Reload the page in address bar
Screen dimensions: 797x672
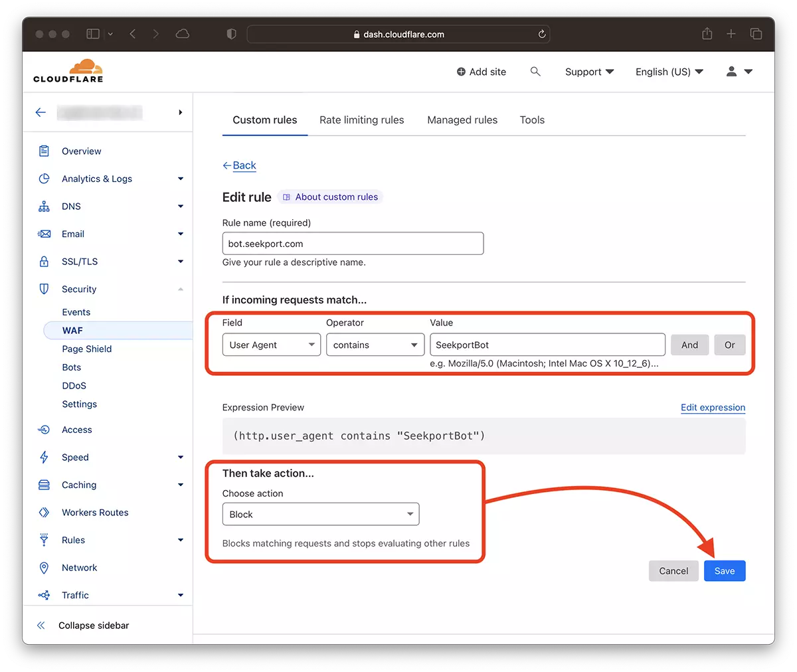(542, 34)
